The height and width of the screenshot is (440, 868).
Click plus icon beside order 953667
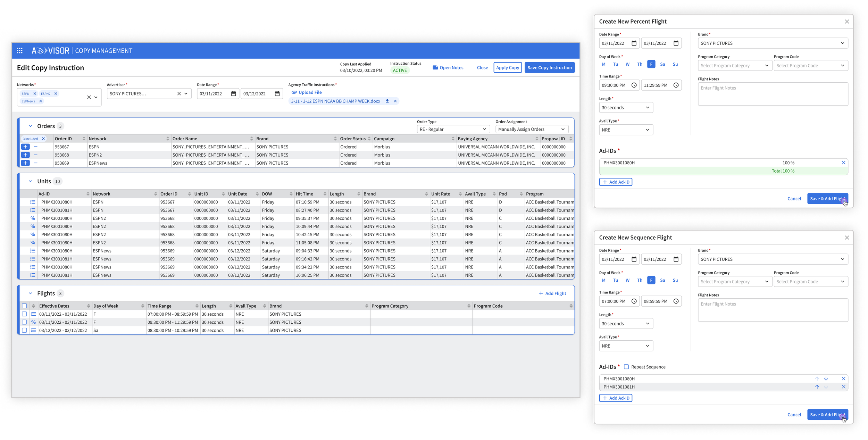(x=25, y=147)
